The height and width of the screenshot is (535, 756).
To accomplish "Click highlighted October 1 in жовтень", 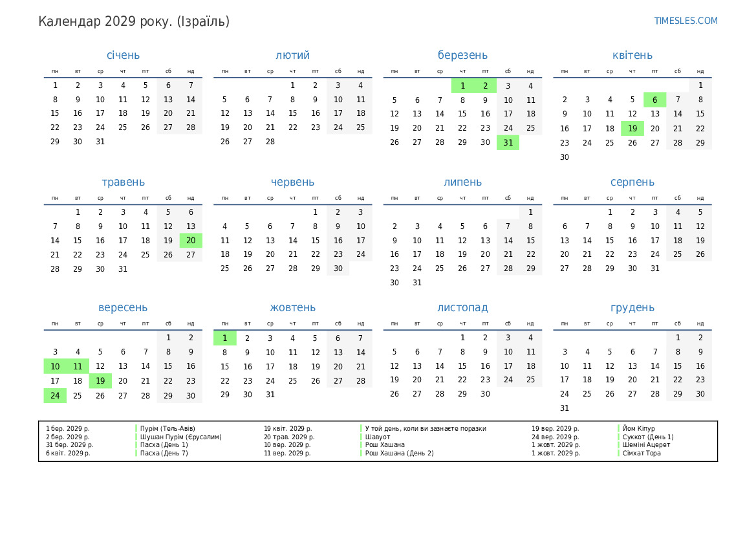I will (224, 338).
